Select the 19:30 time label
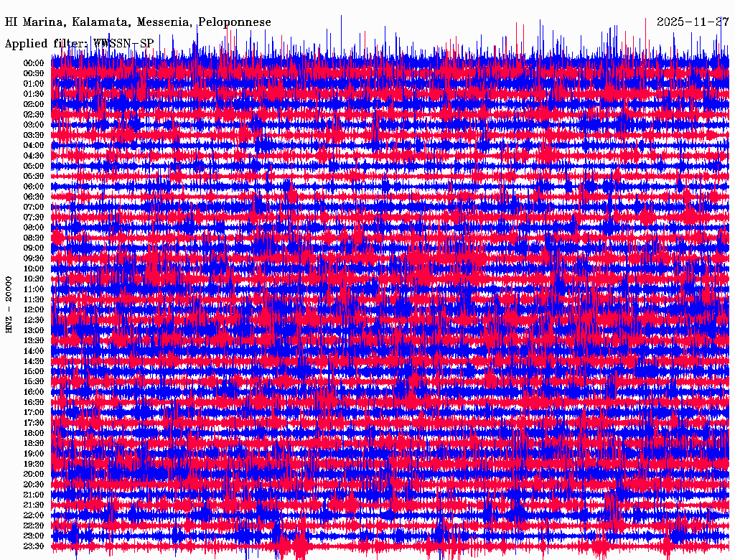The width and height of the screenshot is (735, 560). tap(34, 465)
